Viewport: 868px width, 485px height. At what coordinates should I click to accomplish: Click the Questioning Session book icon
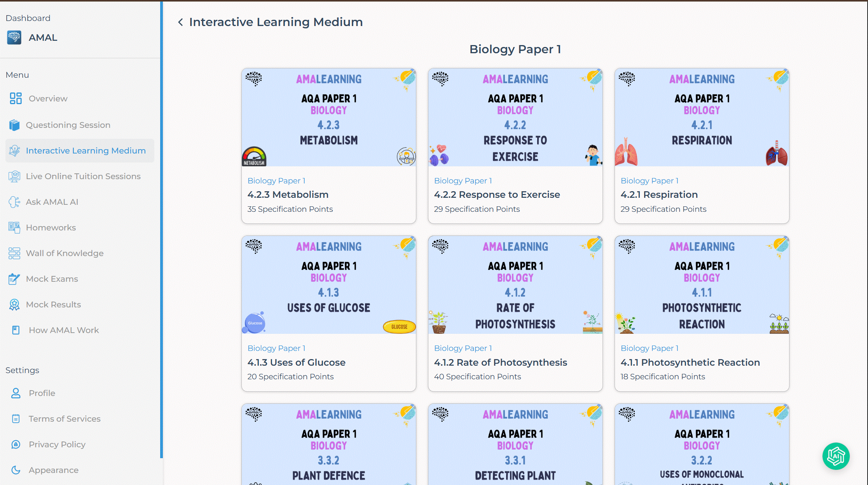tap(14, 125)
